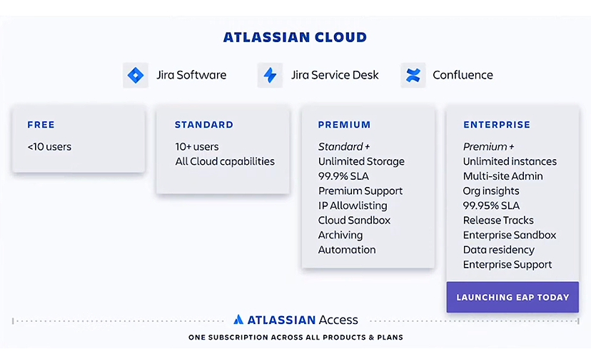Click the ATLASSIAN CLOUD title

tap(295, 37)
